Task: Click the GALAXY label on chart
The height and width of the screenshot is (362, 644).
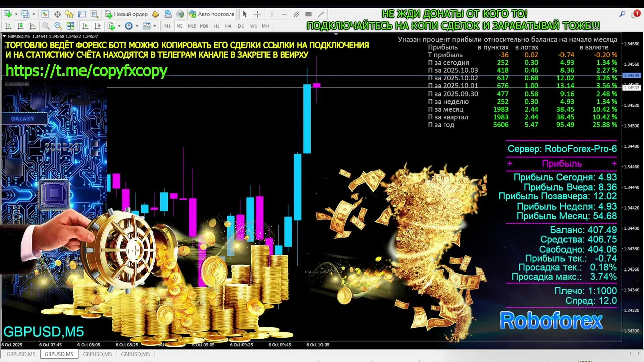Action: [23, 119]
